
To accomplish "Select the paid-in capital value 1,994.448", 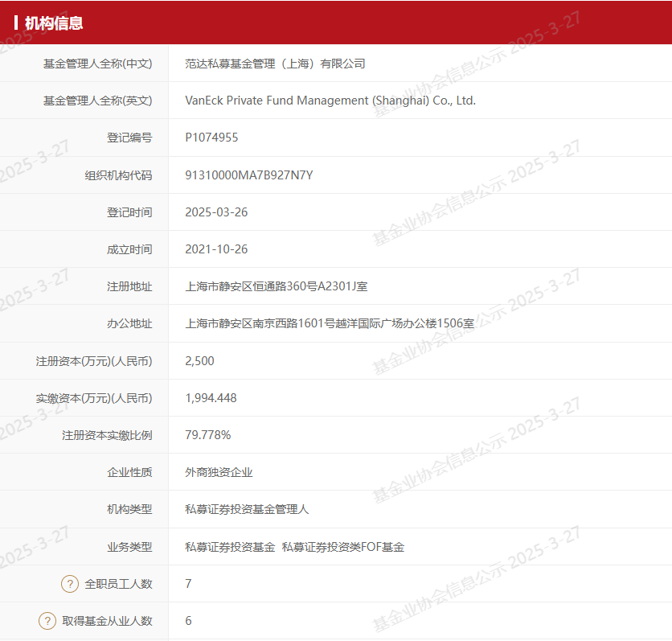I will click(211, 398).
